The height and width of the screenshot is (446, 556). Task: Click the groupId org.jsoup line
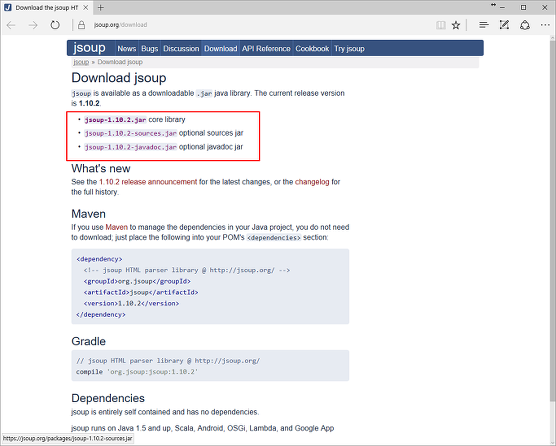pos(137,281)
